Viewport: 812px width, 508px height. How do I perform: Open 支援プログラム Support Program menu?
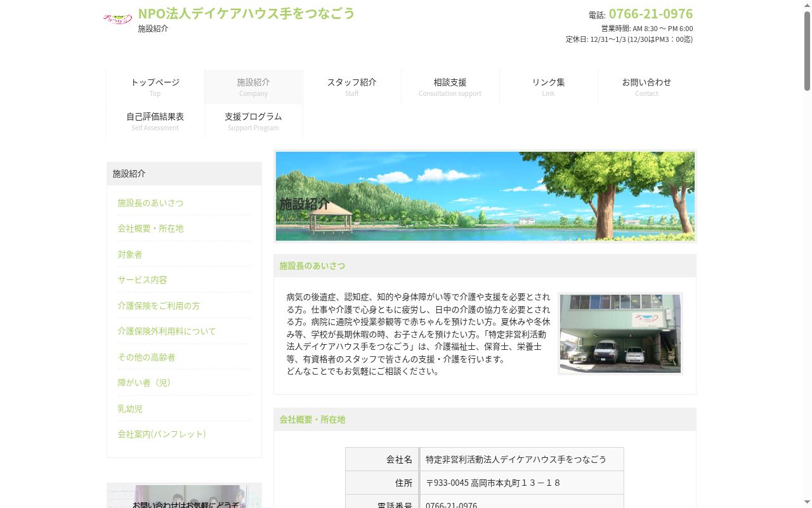point(253,121)
